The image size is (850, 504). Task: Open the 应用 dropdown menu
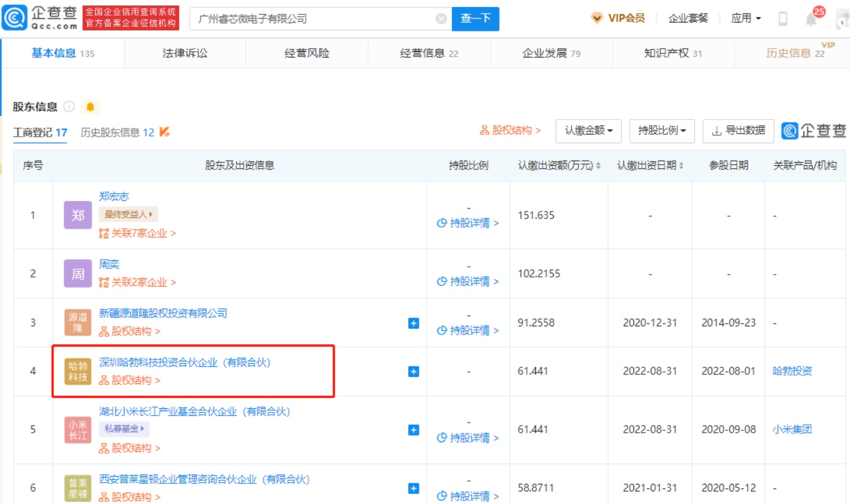(x=745, y=18)
